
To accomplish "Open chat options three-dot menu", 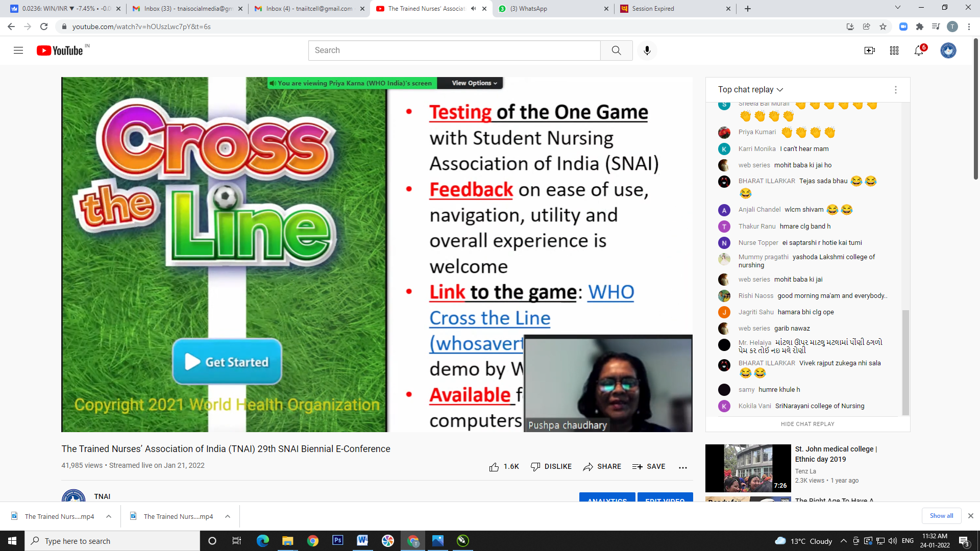I will pos(895,90).
